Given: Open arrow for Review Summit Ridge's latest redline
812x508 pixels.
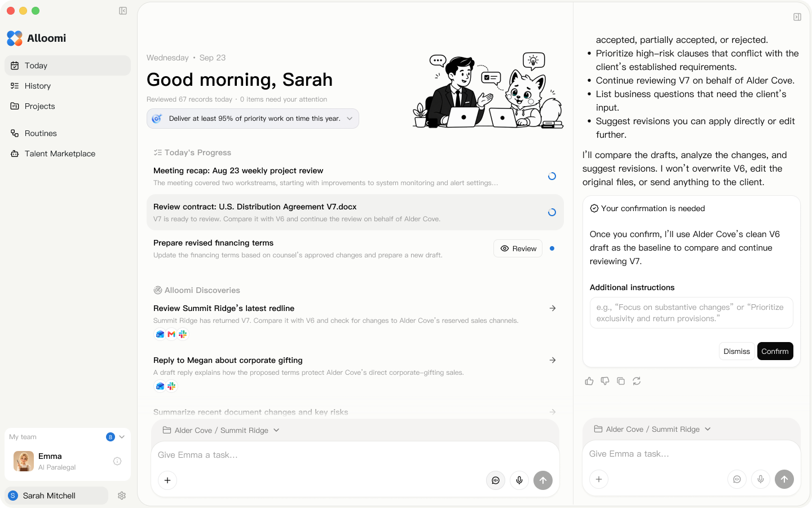Looking at the screenshot, I should click(553, 308).
